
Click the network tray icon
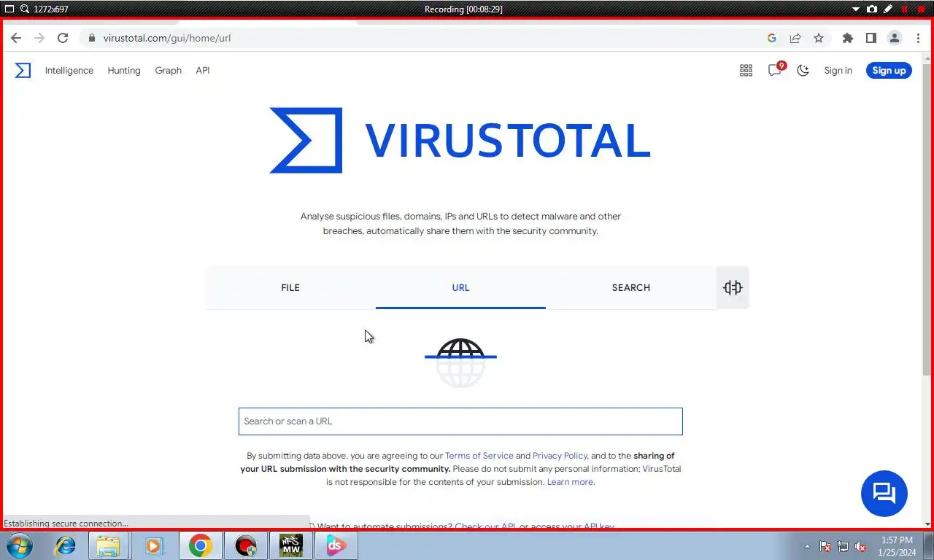843,546
